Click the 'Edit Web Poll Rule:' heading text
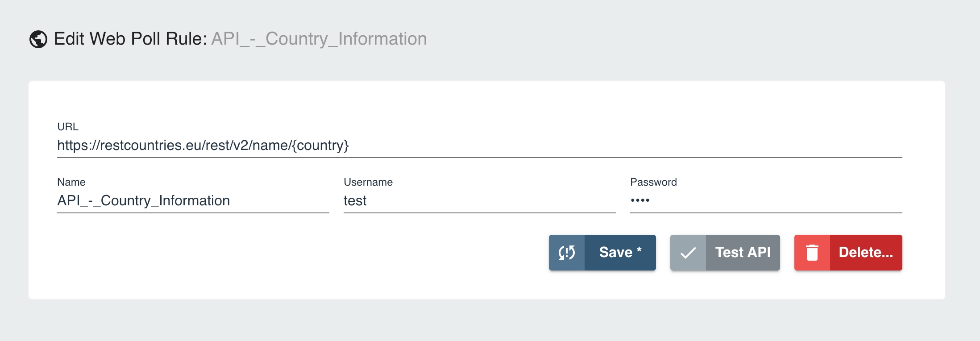The height and width of the screenshot is (341, 980). click(x=130, y=39)
